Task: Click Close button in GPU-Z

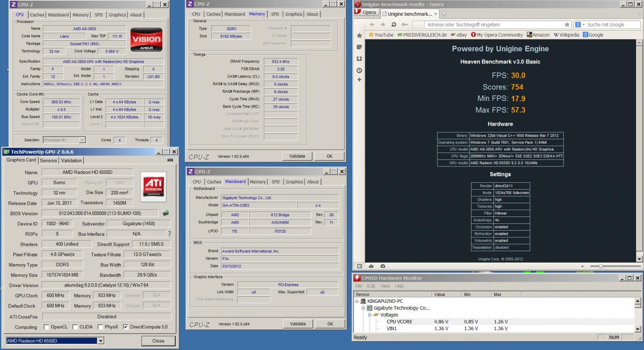Action: [158, 341]
